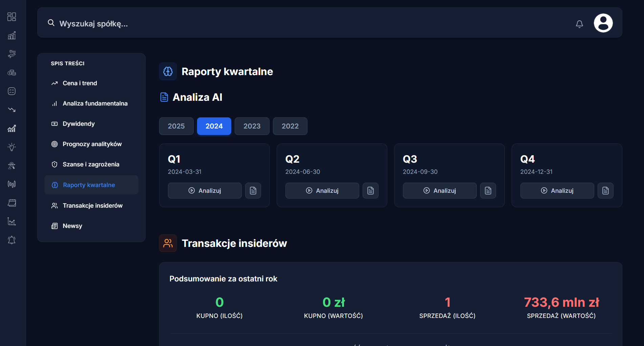Switch to the 2025 year tab

pos(176,126)
